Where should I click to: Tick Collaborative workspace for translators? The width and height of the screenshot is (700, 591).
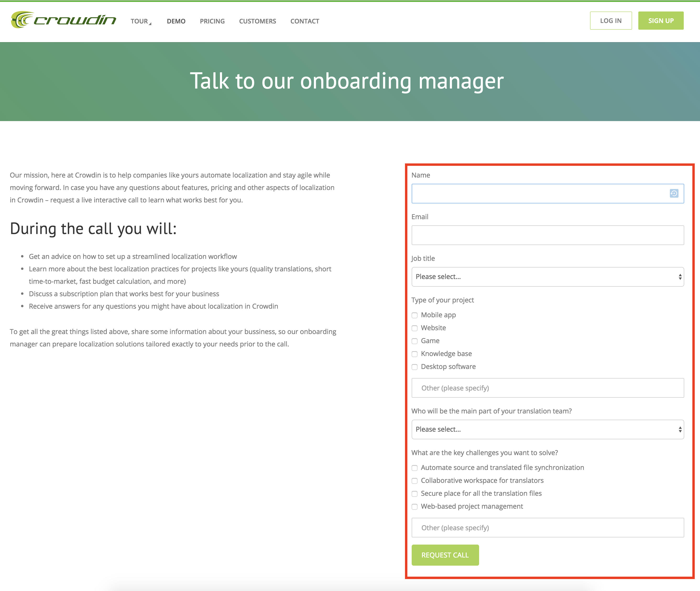click(415, 481)
